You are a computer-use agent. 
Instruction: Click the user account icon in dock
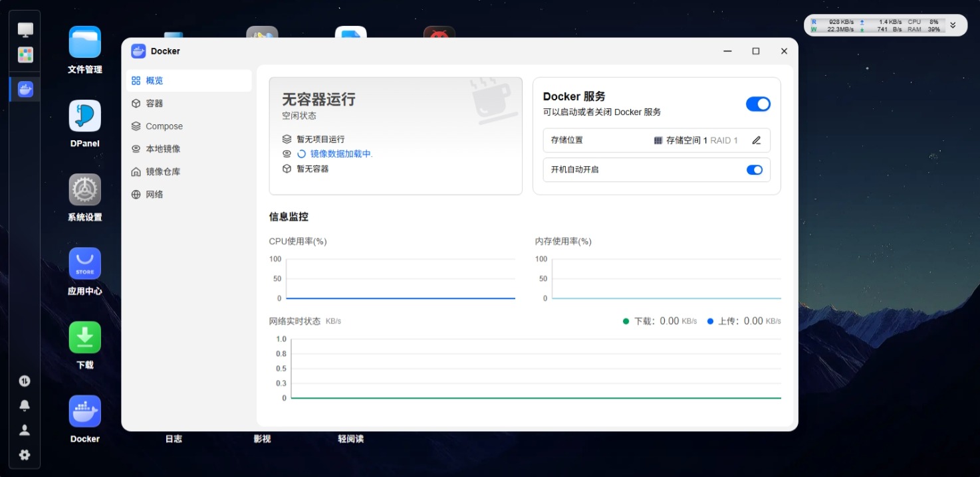(x=25, y=430)
